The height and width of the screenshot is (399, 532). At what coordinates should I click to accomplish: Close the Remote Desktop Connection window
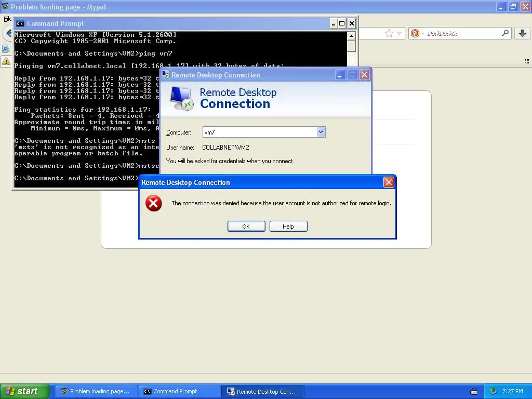pyautogui.click(x=364, y=75)
